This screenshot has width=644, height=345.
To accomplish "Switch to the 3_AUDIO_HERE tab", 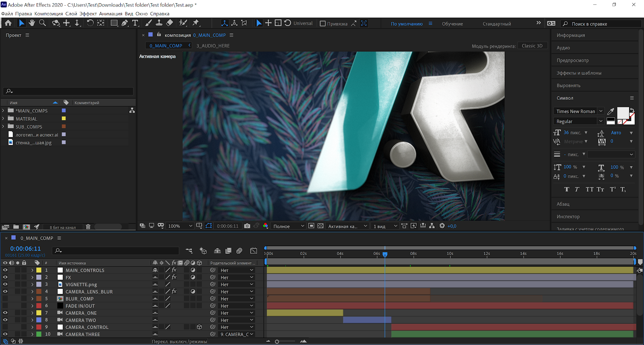I will click(x=213, y=46).
